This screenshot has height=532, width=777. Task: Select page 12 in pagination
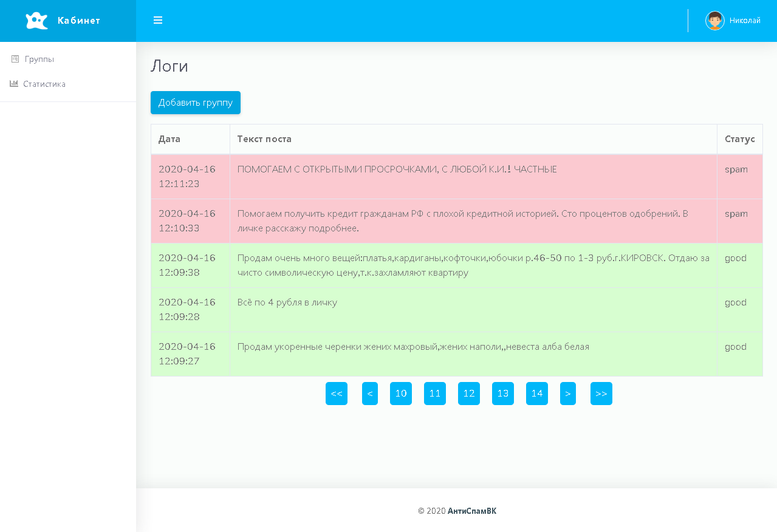469,394
